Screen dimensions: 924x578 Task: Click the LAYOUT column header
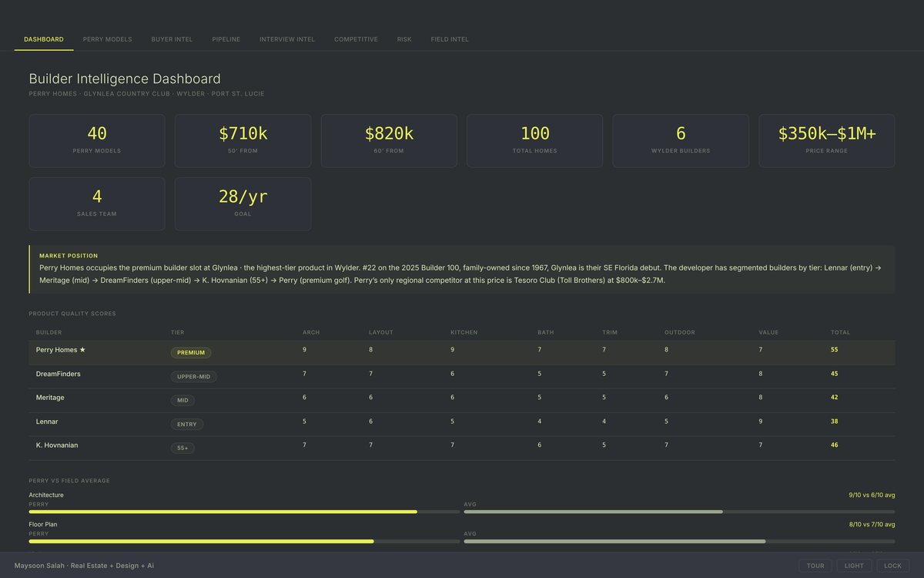click(x=381, y=333)
